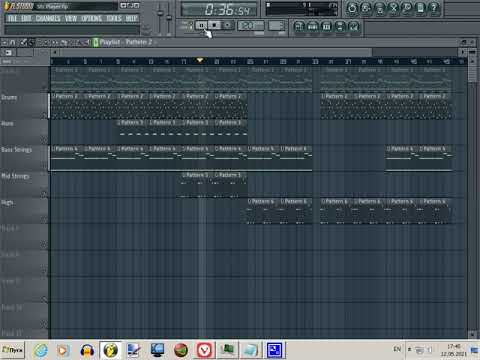Pause playback with the pause button
This screenshot has height=360, width=480.
[201, 25]
